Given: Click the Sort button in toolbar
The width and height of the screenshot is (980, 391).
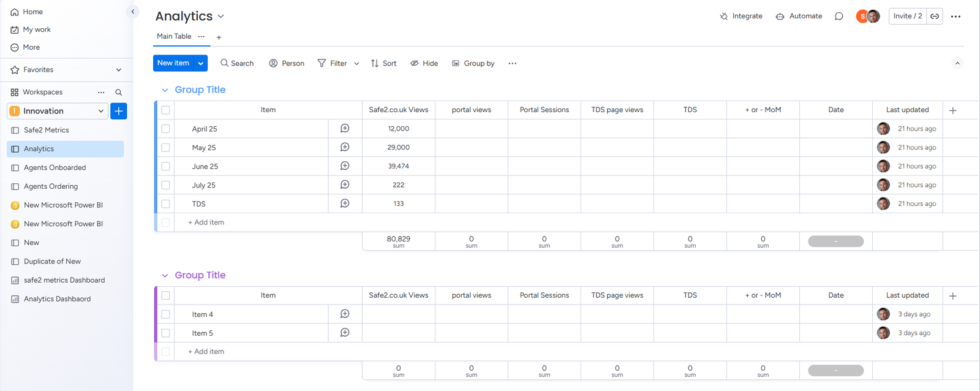Looking at the screenshot, I should pyautogui.click(x=383, y=63).
